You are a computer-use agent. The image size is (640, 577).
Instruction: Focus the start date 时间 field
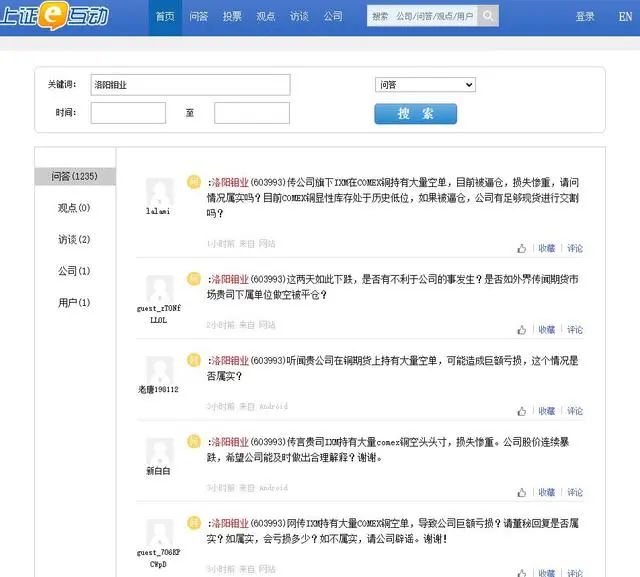(x=128, y=113)
